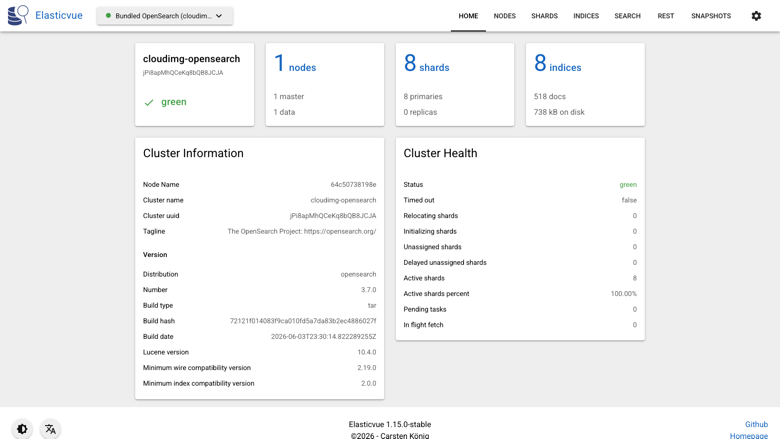
Task: Click the dropdown chevron next to cluster name
Action: point(219,16)
